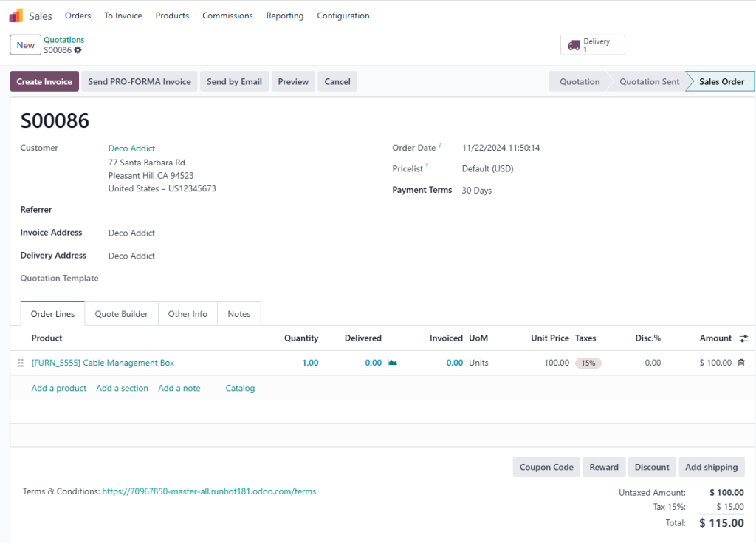Go back to Quotations breadcrumb

(64, 40)
